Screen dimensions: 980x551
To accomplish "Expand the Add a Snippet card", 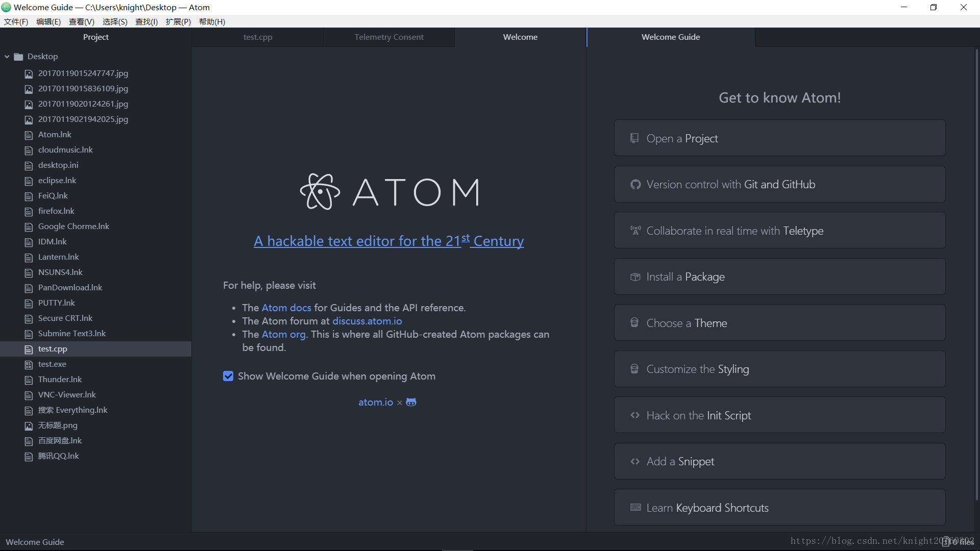I will pyautogui.click(x=779, y=461).
